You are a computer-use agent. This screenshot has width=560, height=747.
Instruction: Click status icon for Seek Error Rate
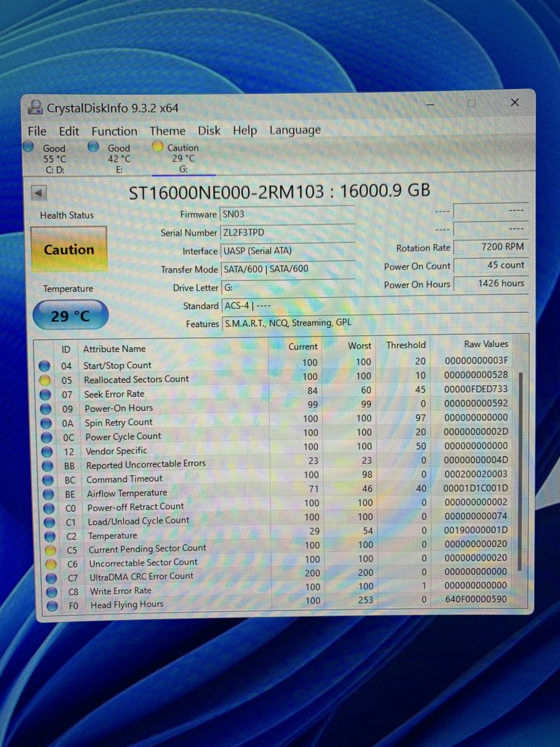[x=45, y=394]
